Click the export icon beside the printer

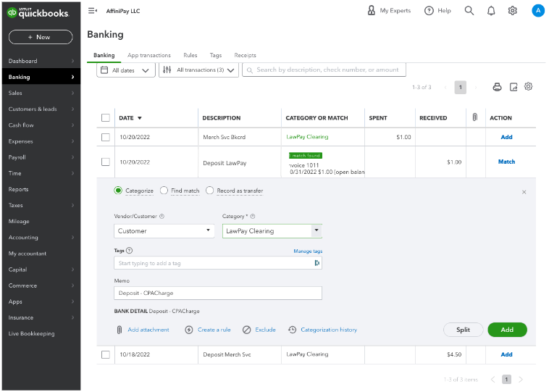click(x=514, y=87)
